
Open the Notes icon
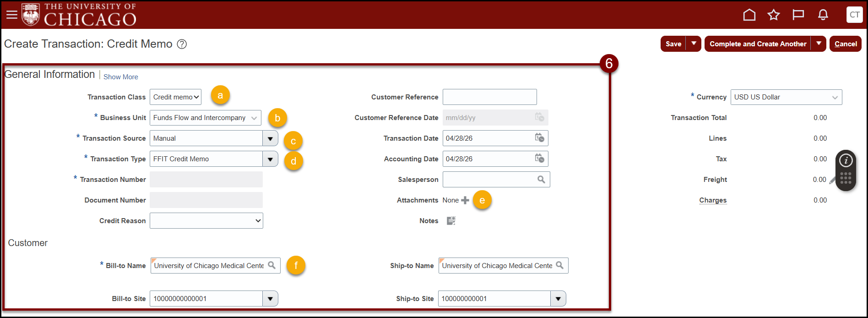coord(451,221)
